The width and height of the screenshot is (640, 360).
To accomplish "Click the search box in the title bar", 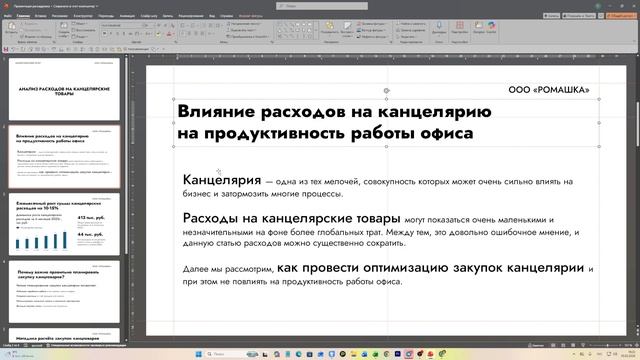I will (x=322, y=6).
